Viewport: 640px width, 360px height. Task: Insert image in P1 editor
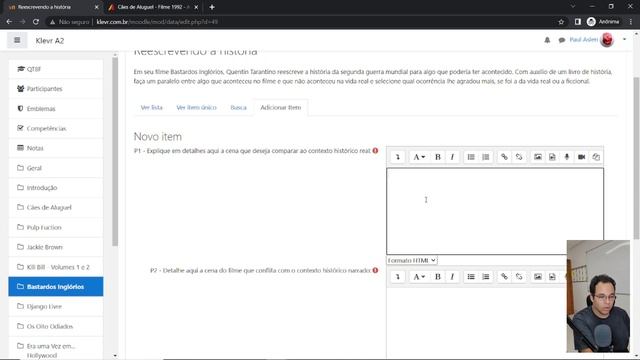pyautogui.click(x=538, y=157)
